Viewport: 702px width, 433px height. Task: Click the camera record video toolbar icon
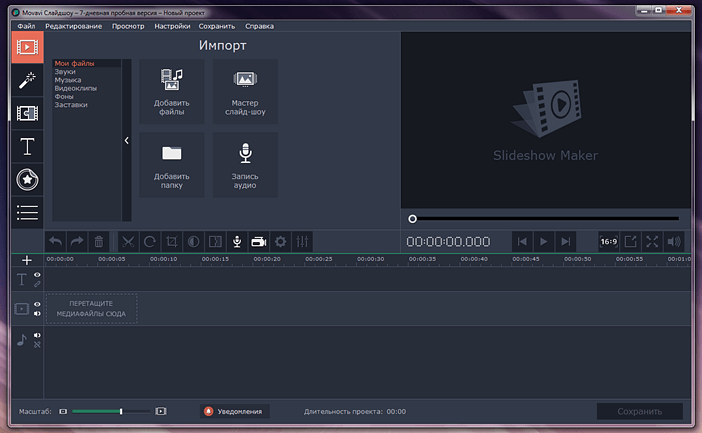tap(259, 242)
